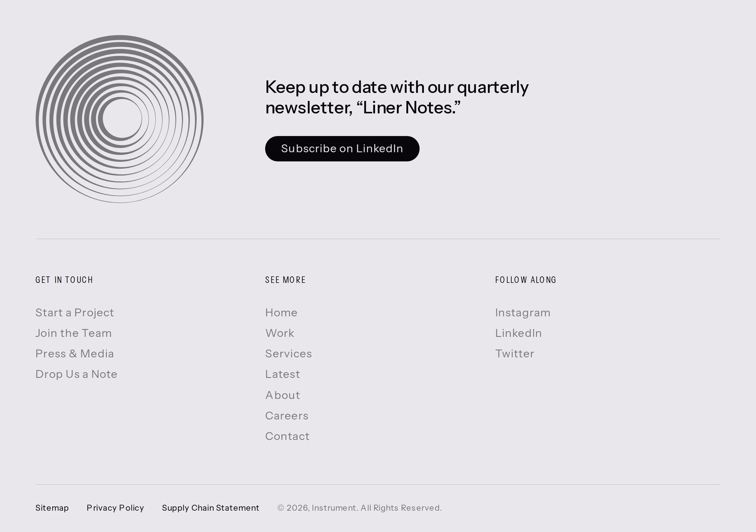Open the Latest footer link

coord(282,374)
